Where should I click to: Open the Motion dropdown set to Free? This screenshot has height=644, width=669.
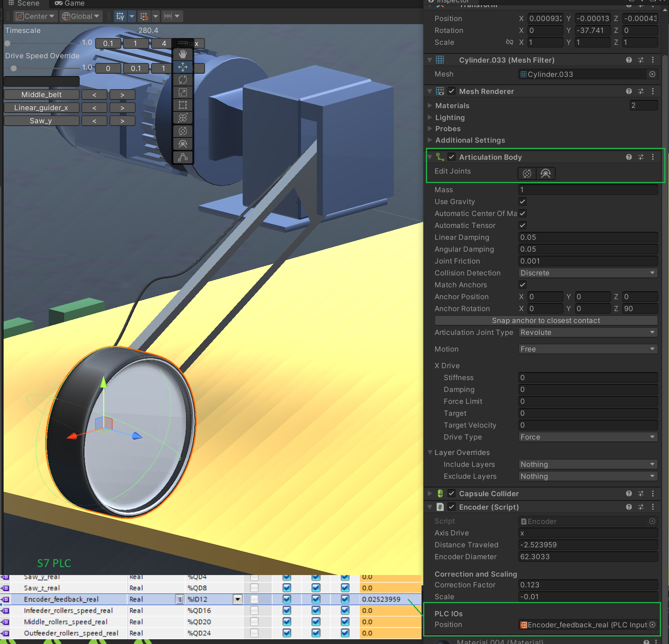point(588,349)
